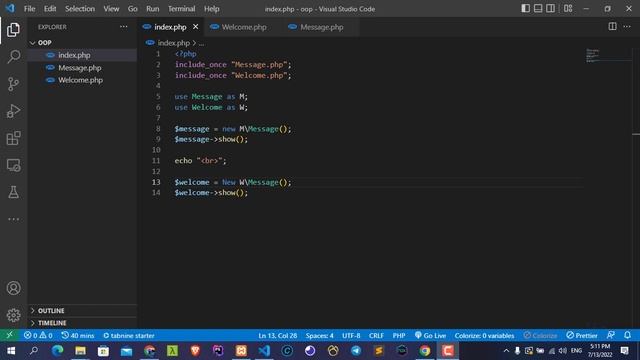Change indentation via Spaces: 4
The image size is (640, 360).
coord(320,336)
